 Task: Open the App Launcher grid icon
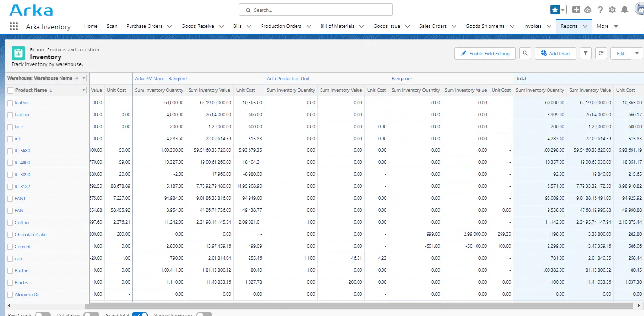point(13,26)
